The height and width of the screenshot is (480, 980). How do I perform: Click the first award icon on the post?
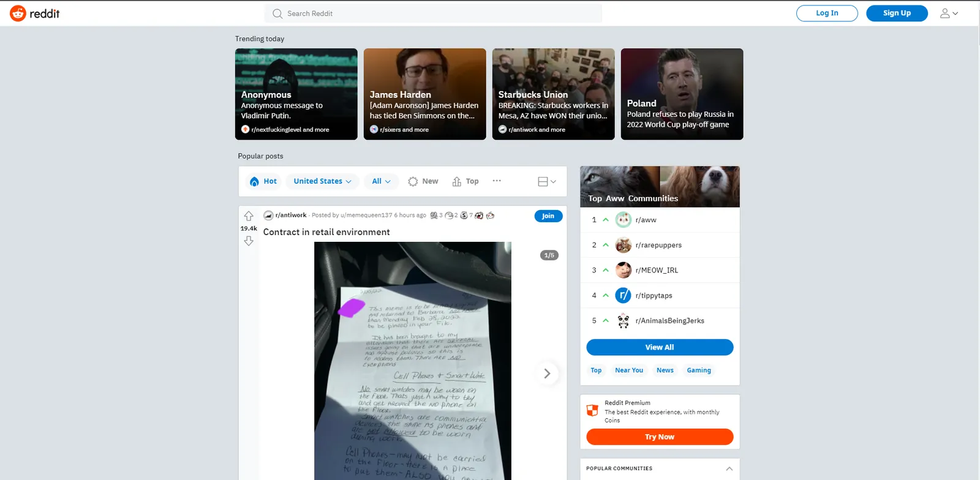click(434, 216)
